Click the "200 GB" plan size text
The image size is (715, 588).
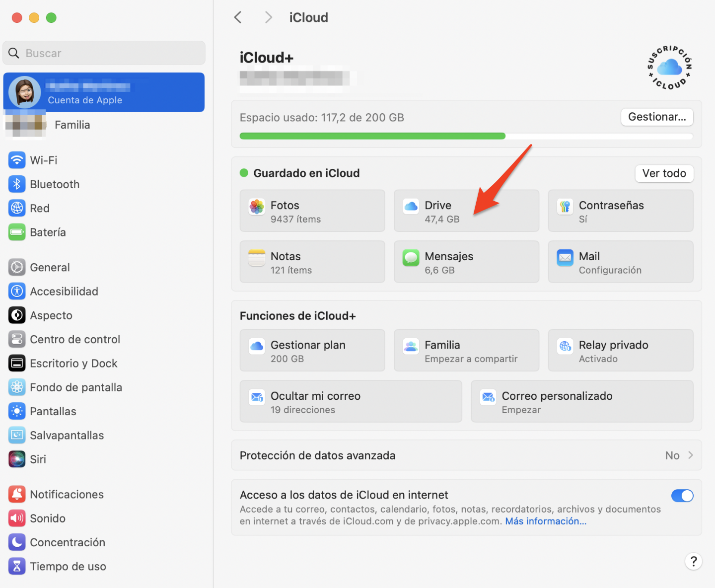click(x=287, y=359)
